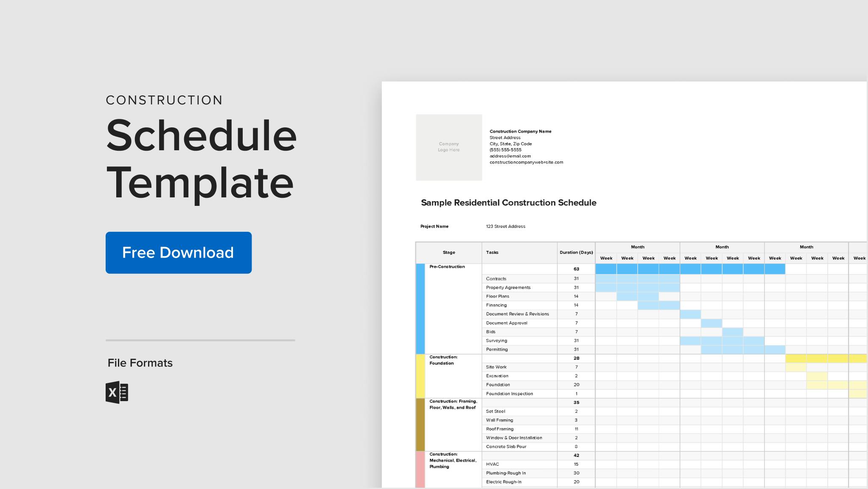Click the Construction Mechanical Electrical Plumbing row

[x=451, y=459]
